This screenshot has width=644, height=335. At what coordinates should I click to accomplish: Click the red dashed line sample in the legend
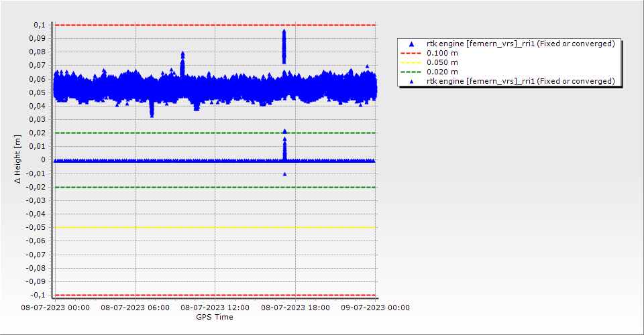tap(411, 53)
